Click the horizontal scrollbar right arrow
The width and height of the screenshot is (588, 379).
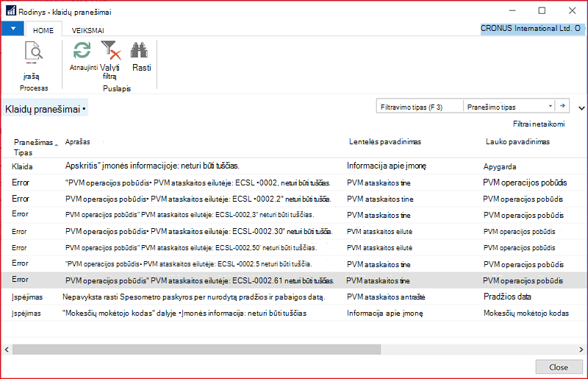tap(581, 350)
